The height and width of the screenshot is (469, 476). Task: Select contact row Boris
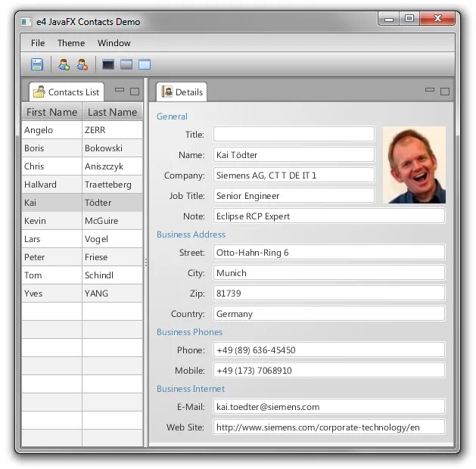[x=82, y=148]
